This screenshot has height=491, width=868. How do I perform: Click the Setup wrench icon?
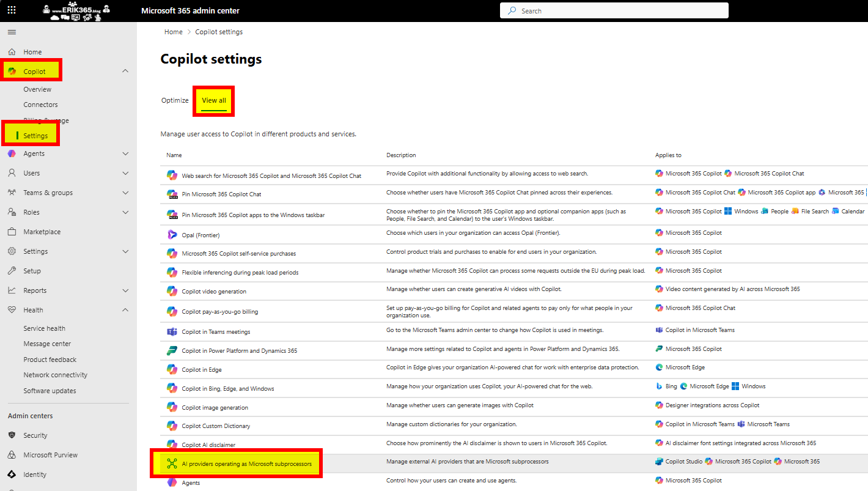pyautogui.click(x=12, y=271)
